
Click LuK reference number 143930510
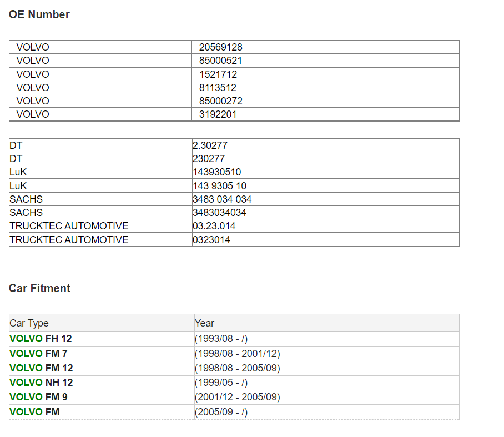coord(216,172)
